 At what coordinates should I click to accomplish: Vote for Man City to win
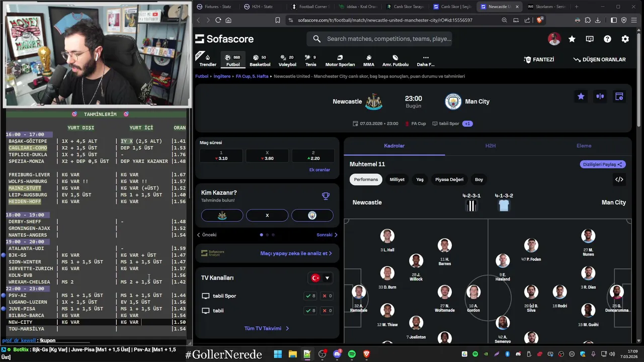[x=312, y=215]
